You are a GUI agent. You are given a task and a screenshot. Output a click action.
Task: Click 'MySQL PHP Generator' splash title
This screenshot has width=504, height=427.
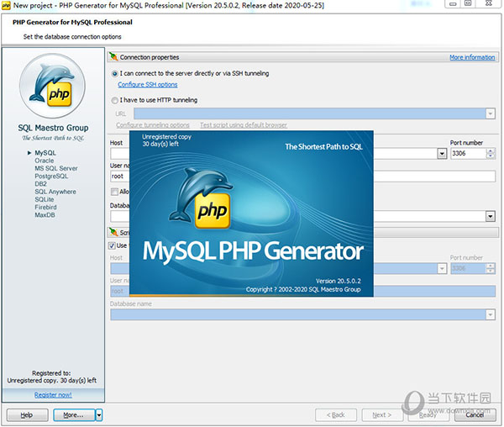(253, 251)
